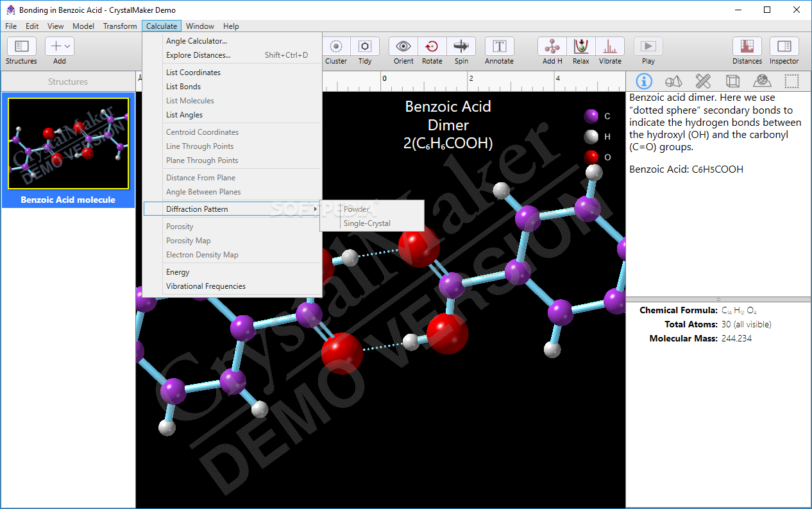Click the Benzoic Acid Dimer title annotation

(x=448, y=125)
